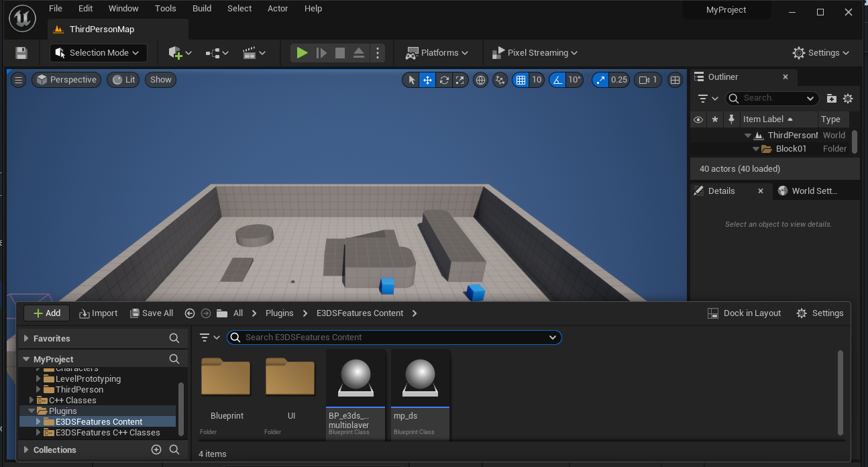This screenshot has width=868, height=467.
Task: Click the cinematics clapperboard icon
Action: coord(254,53)
